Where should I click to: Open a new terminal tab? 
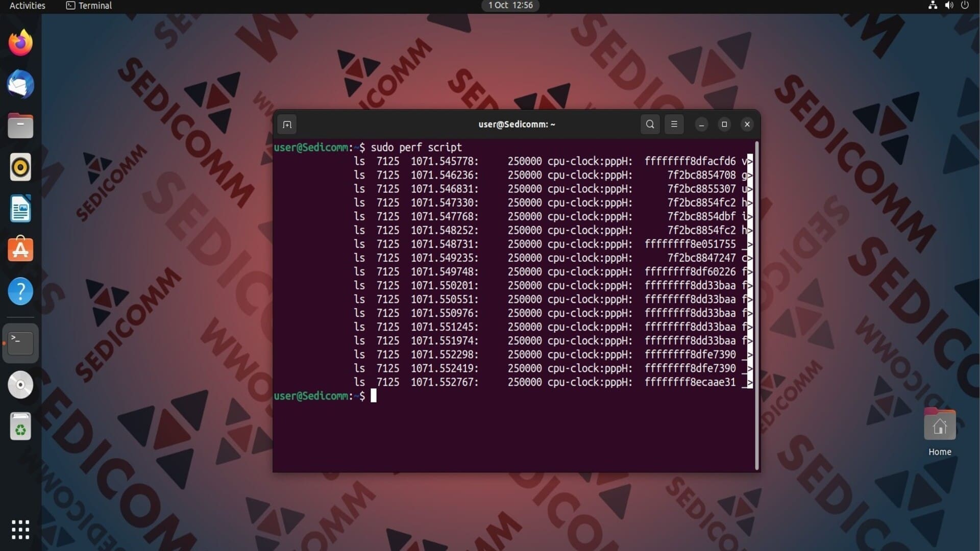[287, 124]
